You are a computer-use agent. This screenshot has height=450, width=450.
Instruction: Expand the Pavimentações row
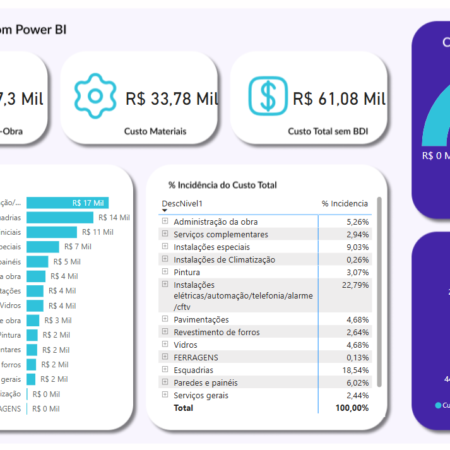[165, 319]
